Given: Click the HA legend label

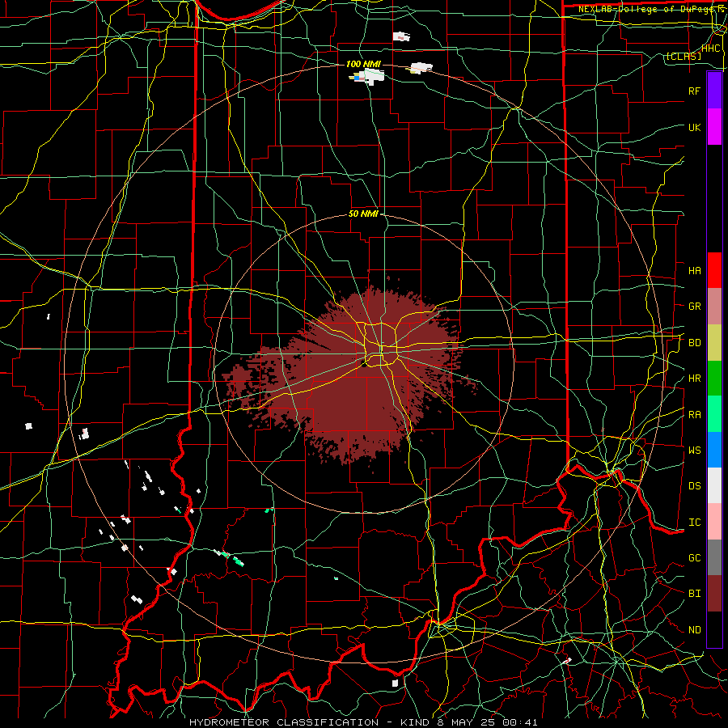Looking at the screenshot, I should pyautogui.click(x=694, y=271).
